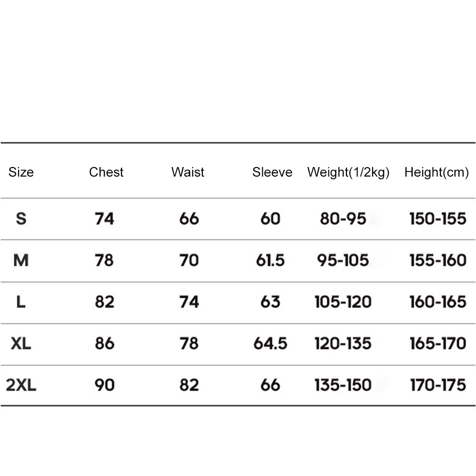
Task: Click the Chest column header
Action: (106, 172)
